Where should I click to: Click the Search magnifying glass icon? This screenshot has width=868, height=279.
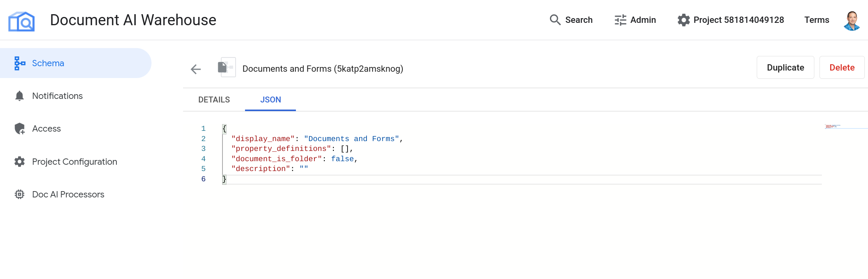tap(555, 20)
